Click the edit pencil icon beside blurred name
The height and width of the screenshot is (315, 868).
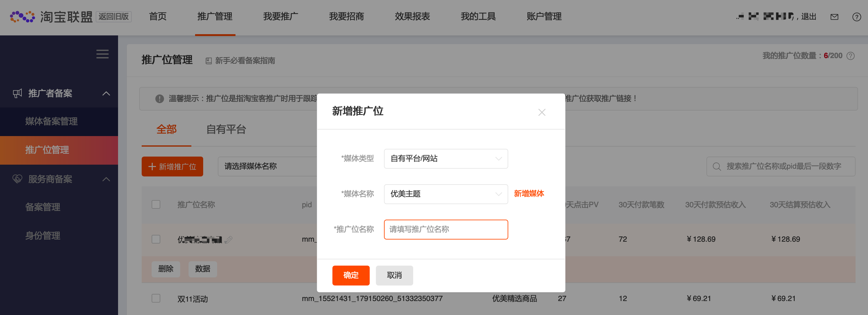click(228, 240)
